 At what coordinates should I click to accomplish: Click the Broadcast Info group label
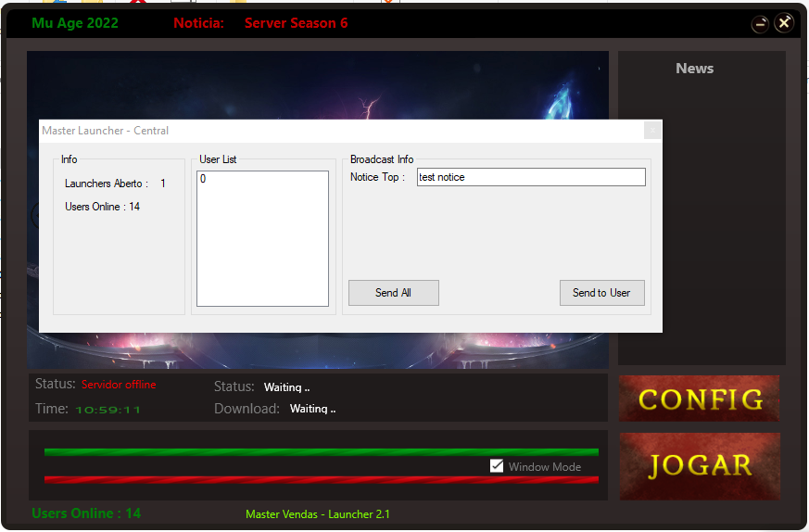pyautogui.click(x=382, y=159)
